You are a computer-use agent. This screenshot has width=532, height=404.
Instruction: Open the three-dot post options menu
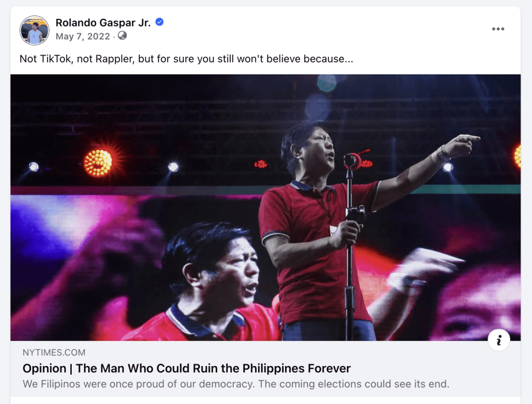tap(498, 29)
